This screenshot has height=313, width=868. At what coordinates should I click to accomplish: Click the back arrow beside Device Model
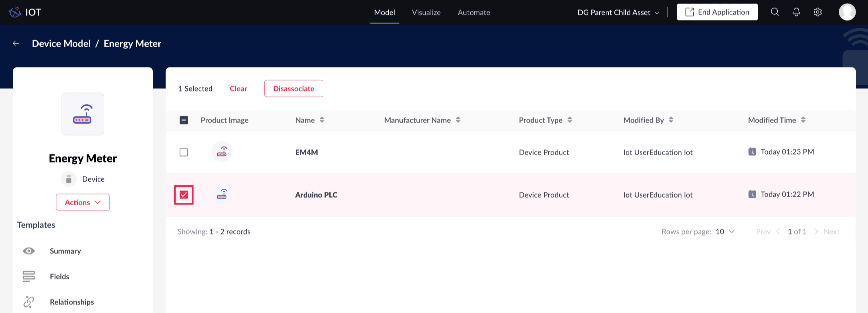click(16, 43)
